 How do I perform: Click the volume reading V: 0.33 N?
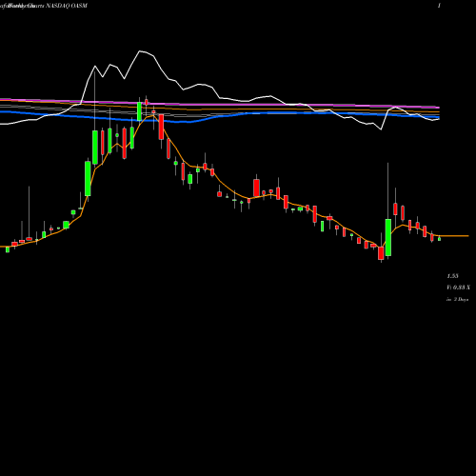pos(458,288)
